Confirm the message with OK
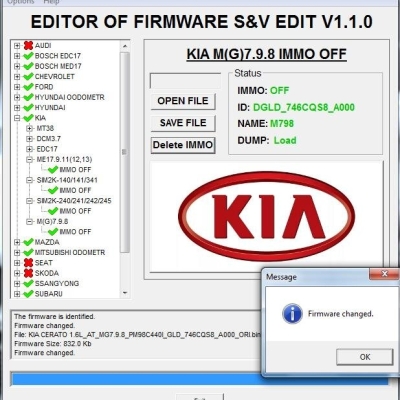The height and width of the screenshot is (400, 400). (x=365, y=357)
